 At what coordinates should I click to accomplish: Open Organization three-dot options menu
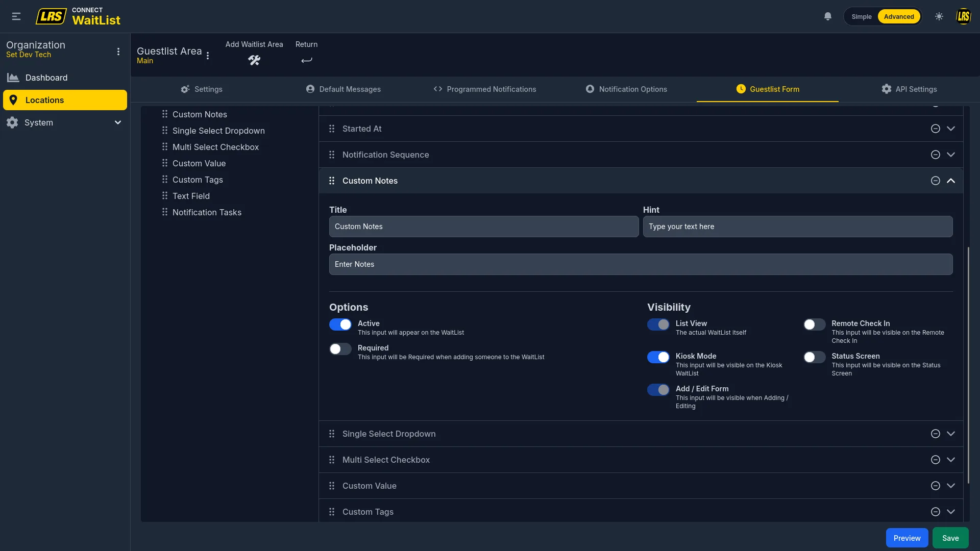pos(118,52)
